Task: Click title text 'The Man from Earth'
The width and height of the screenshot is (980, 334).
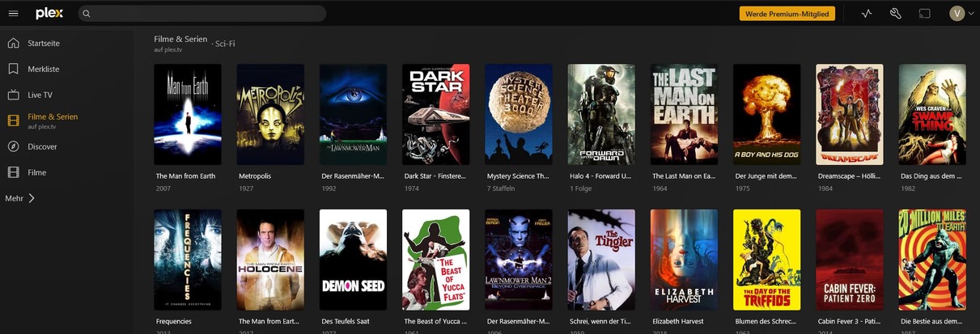Action: tap(185, 175)
